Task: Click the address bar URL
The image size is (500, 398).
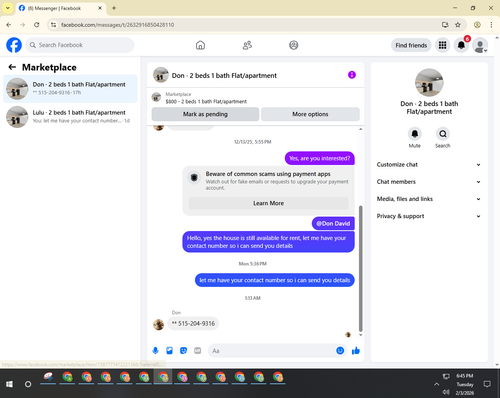Action: coord(117,25)
